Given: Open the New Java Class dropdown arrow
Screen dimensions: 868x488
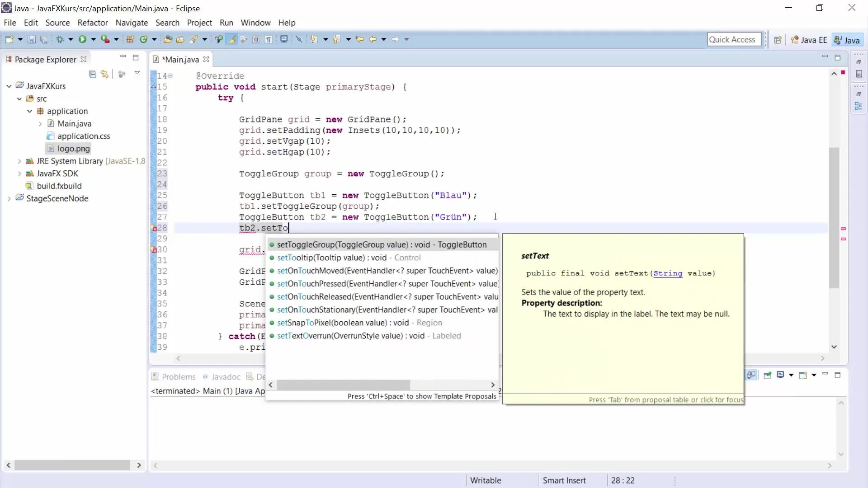Looking at the screenshot, I should (x=154, y=39).
